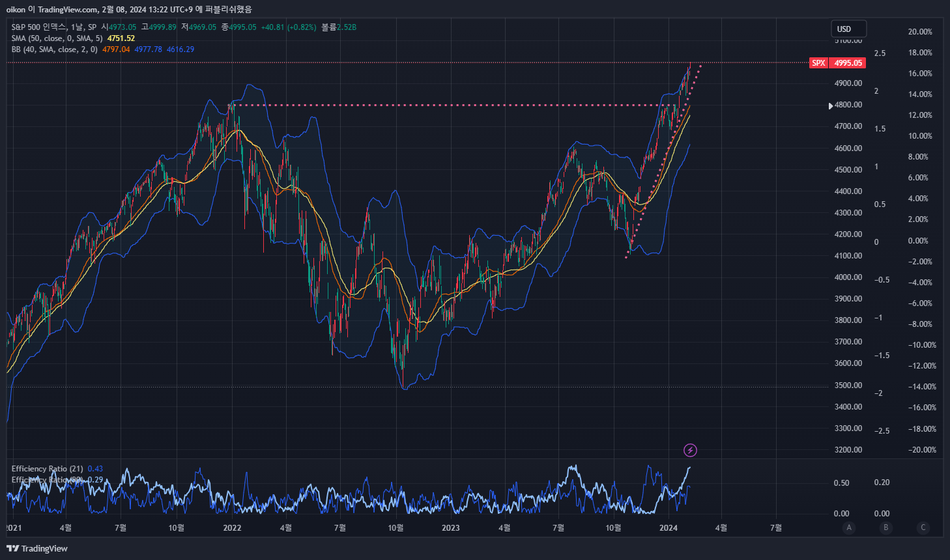
Task: Click the 2024 time axis label
Action: coord(669,528)
